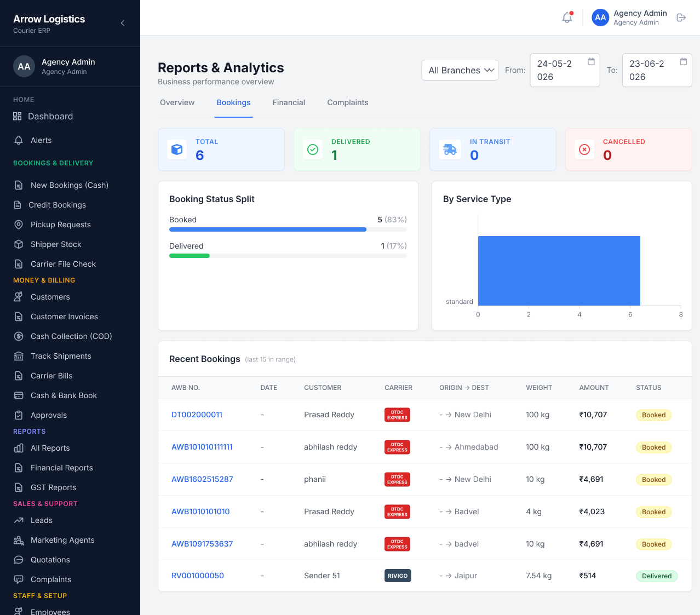The width and height of the screenshot is (700, 615).
Task: Open the notifications bell icon
Action: (x=567, y=18)
